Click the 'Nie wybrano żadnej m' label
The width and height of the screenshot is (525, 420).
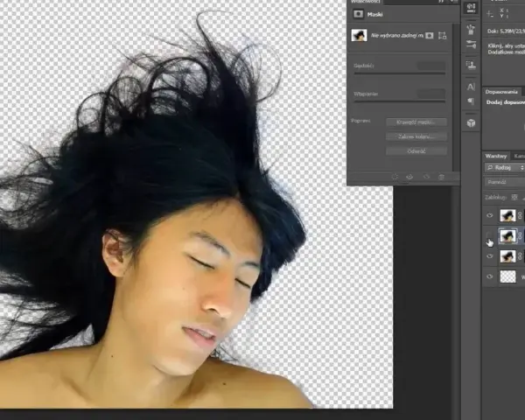[396, 36]
